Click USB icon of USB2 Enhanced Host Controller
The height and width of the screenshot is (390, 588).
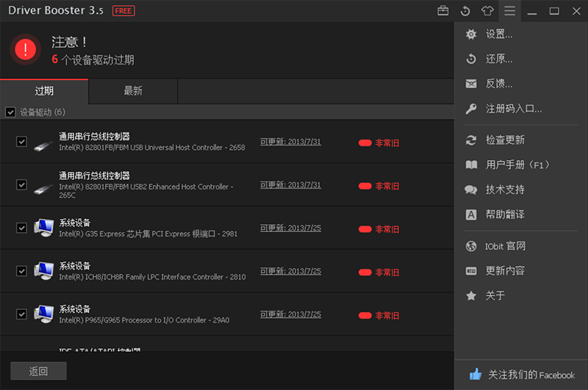[x=43, y=189]
